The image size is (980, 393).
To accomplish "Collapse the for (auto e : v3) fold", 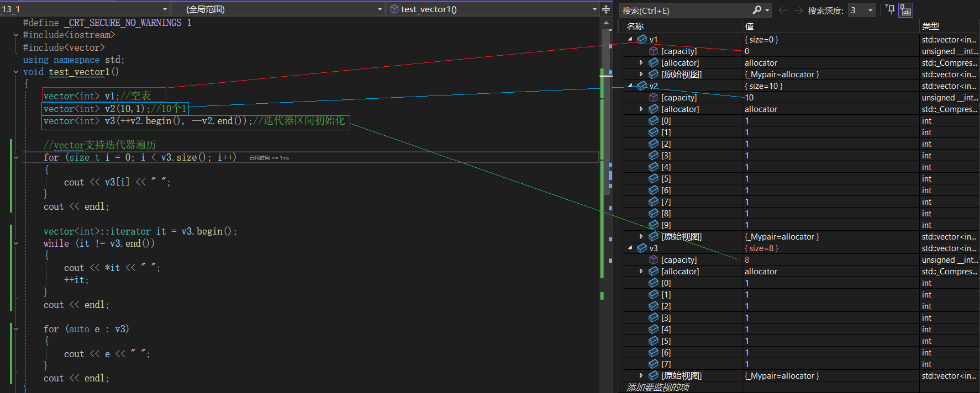I will pyautogui.click(x=16, y=329).
